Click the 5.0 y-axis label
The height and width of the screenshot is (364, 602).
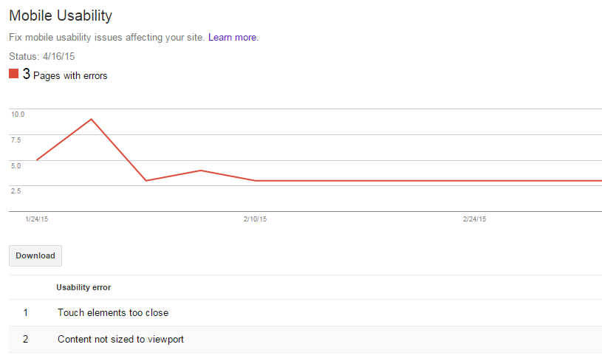(x=16, y=165)
